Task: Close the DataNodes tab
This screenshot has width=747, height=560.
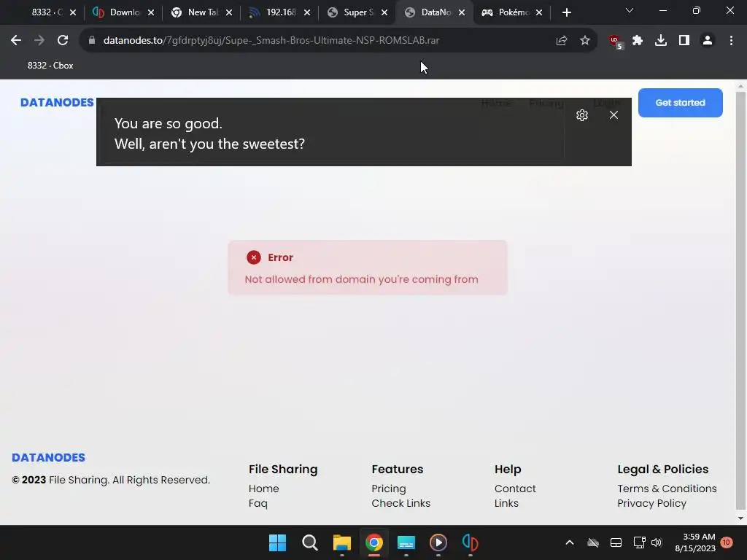Action: tap(462, 12)
